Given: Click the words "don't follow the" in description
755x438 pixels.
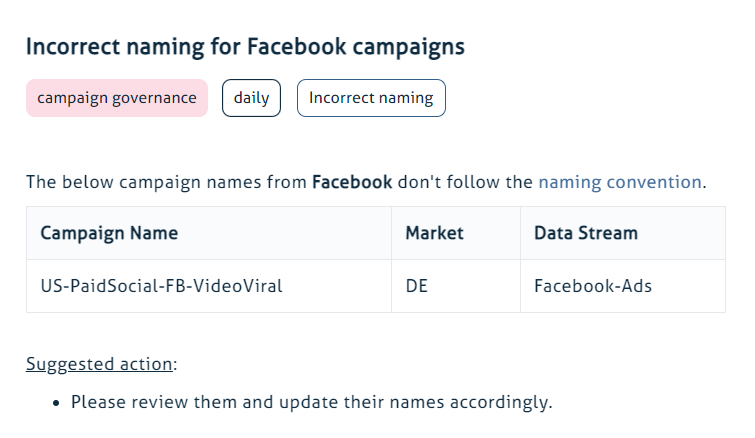Looking at the screenshot, I should [466, 182].
